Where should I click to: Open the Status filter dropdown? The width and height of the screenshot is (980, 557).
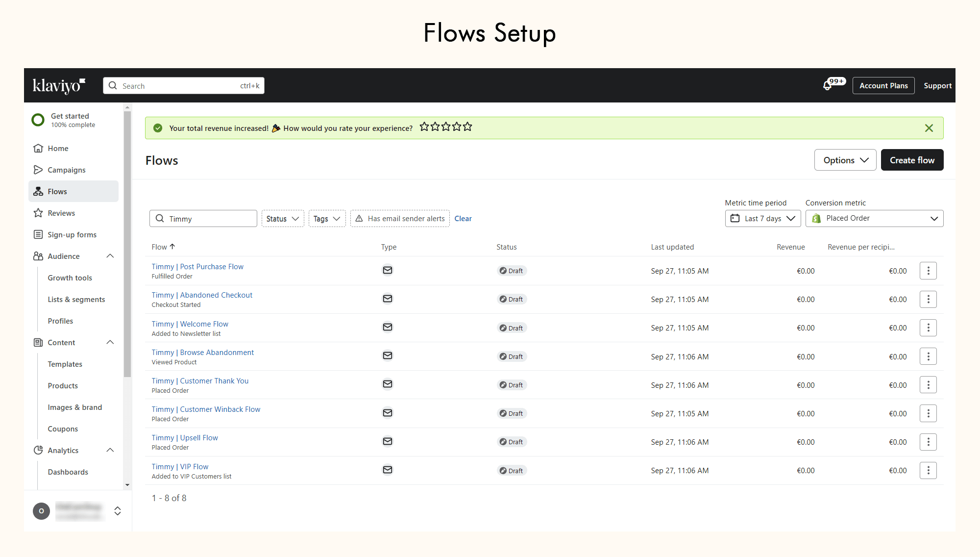click(x=282, y=219)
